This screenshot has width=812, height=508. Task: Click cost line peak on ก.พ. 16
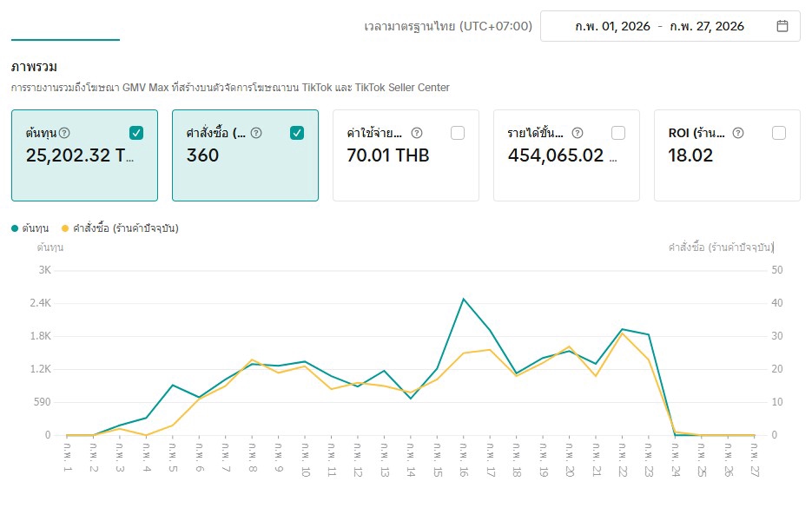464,299
